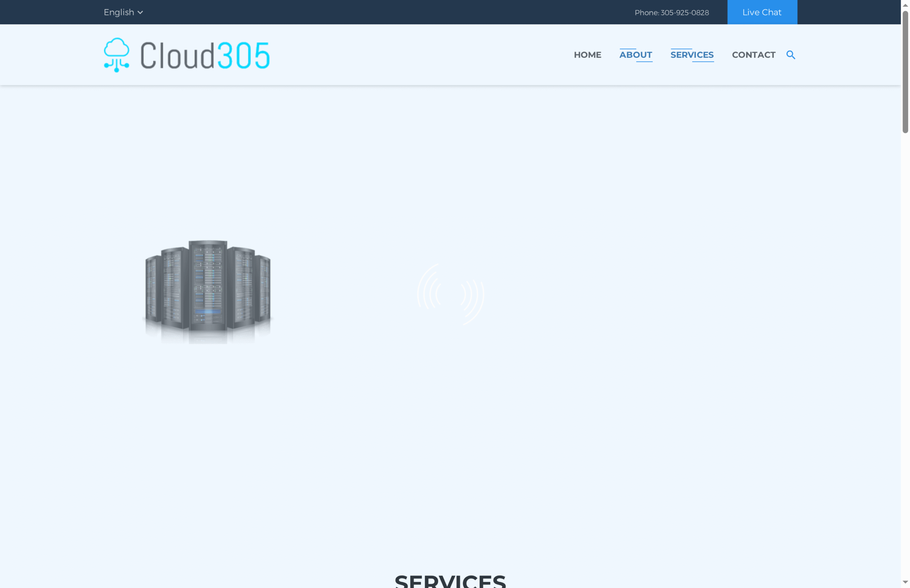Click the loading spinner ripple graphic
This screenshot has height=588, width=910.
pos(451,296)
